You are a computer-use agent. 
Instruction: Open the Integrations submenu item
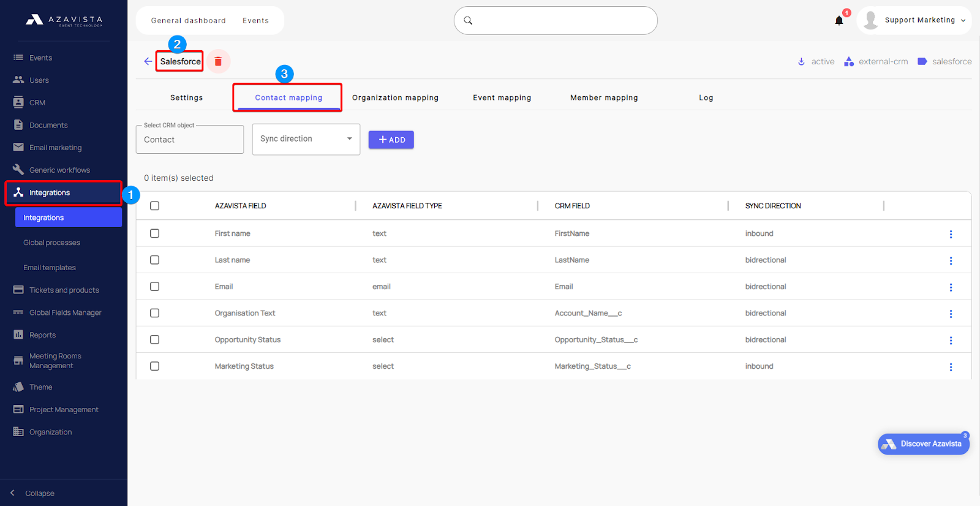(69, 217)
